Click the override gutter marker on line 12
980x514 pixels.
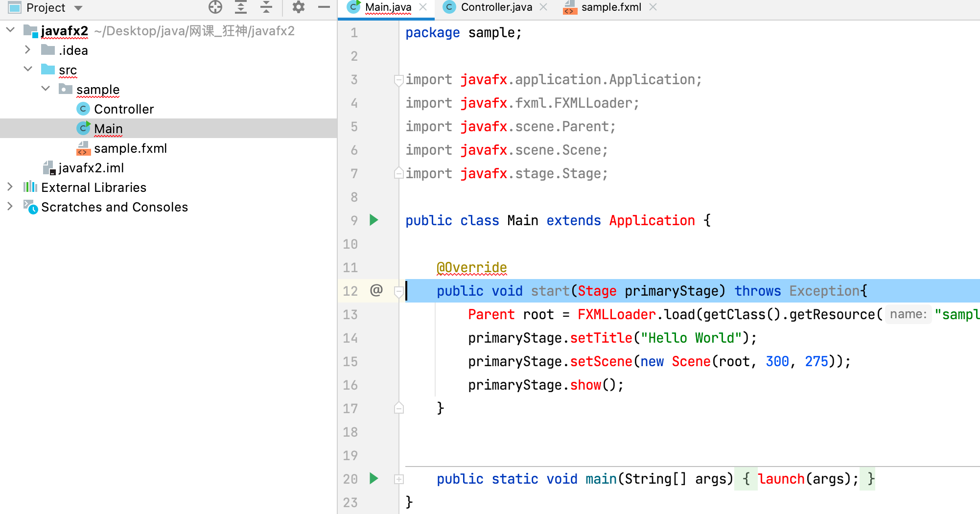376,291
